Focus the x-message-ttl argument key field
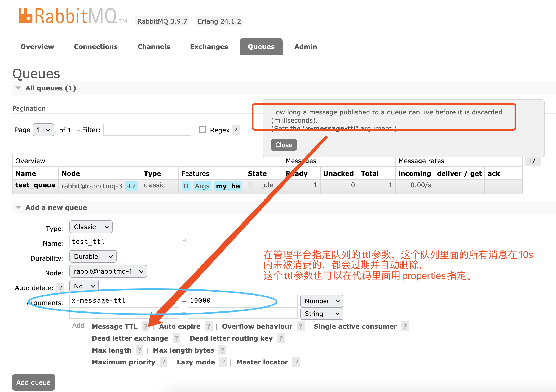 [x=124, y=301]
